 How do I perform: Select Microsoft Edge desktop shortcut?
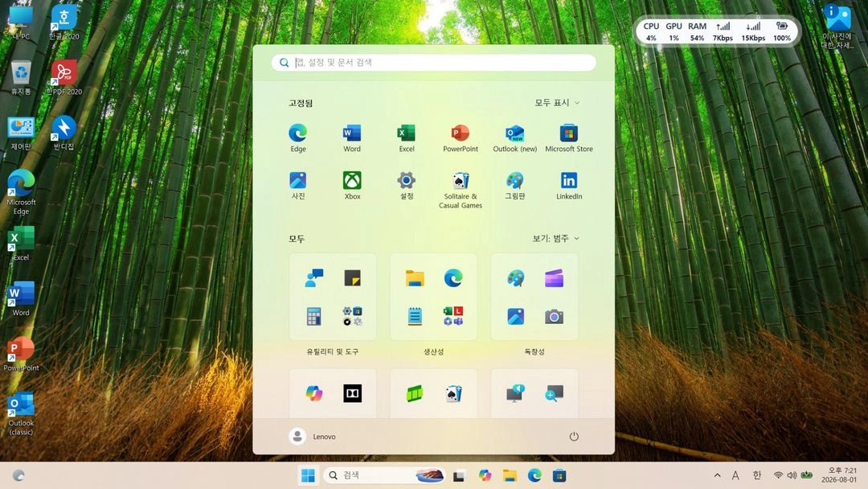21,192
